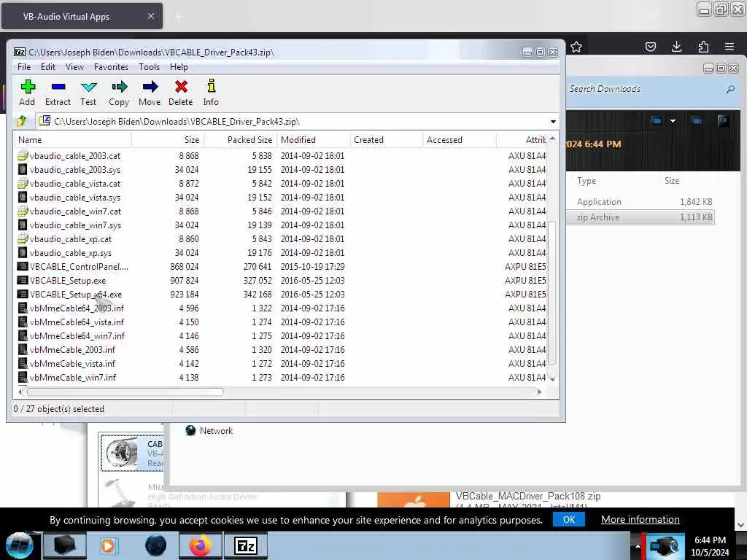The image size is (747, 560).
Task: Open the More information cookie link
Action: 640,519
